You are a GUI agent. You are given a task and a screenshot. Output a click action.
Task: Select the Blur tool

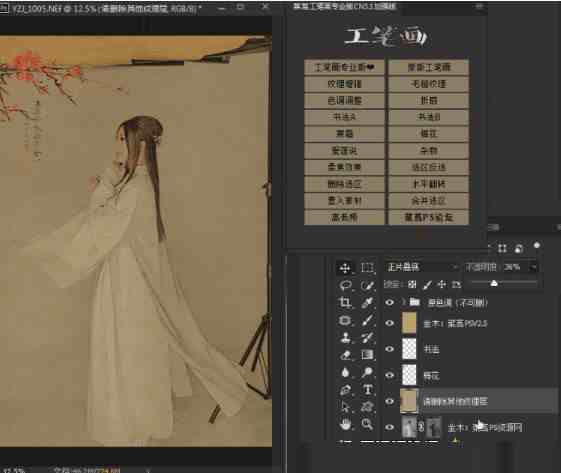tap(345, 372)
